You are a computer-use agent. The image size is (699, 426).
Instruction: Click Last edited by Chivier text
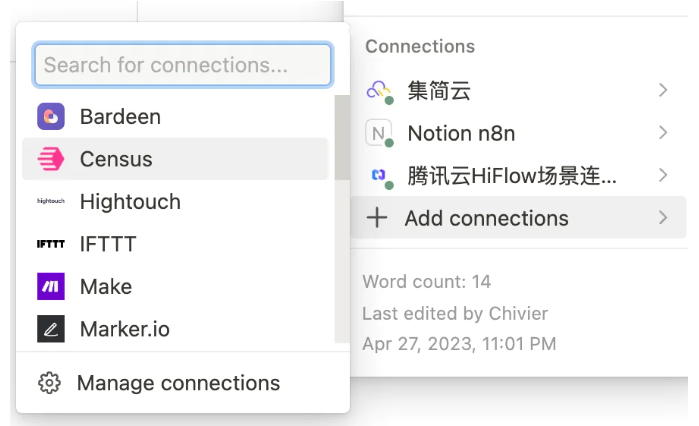[x=455, y=313]
